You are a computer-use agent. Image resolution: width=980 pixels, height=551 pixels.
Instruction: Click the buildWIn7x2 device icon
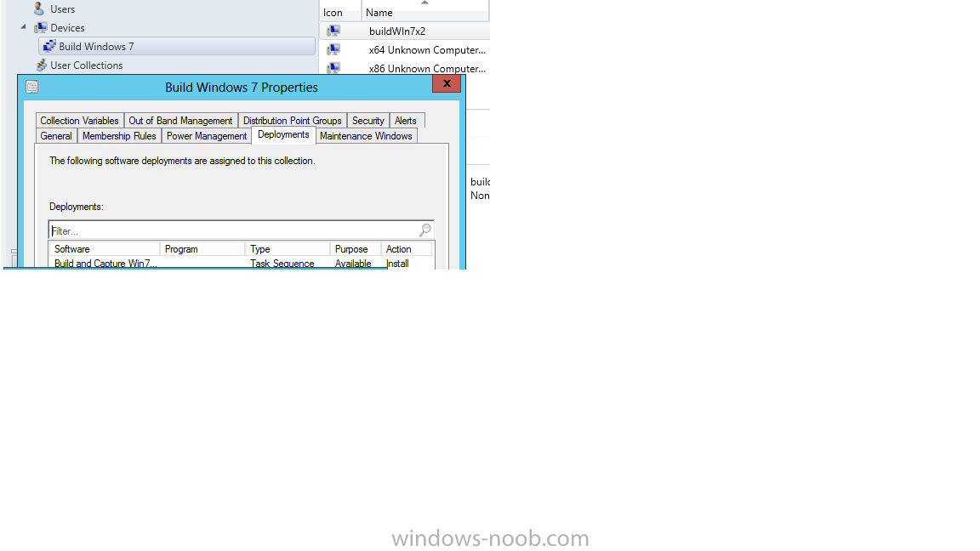(x=333, y=31)
